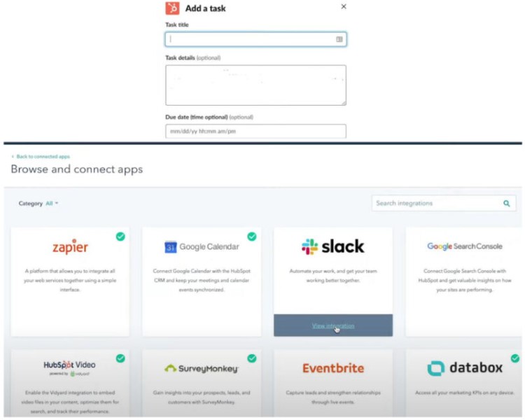
Task: Click the icon inside Task title field
Action: point(339,39)
